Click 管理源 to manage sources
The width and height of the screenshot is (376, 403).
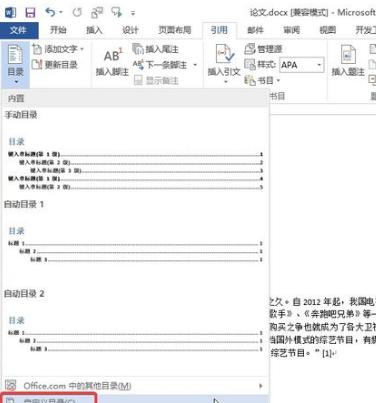(264, 49)
